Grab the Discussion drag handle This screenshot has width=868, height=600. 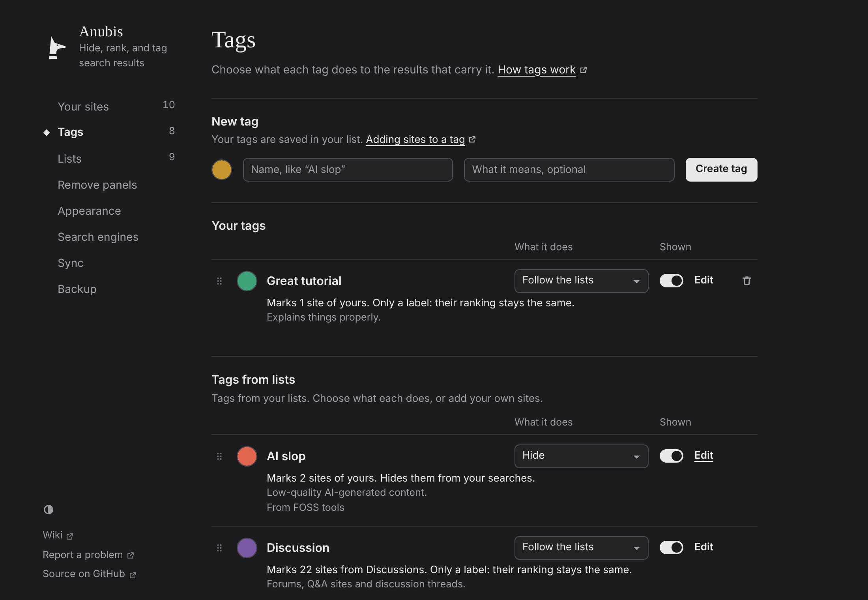coord(219,548)
